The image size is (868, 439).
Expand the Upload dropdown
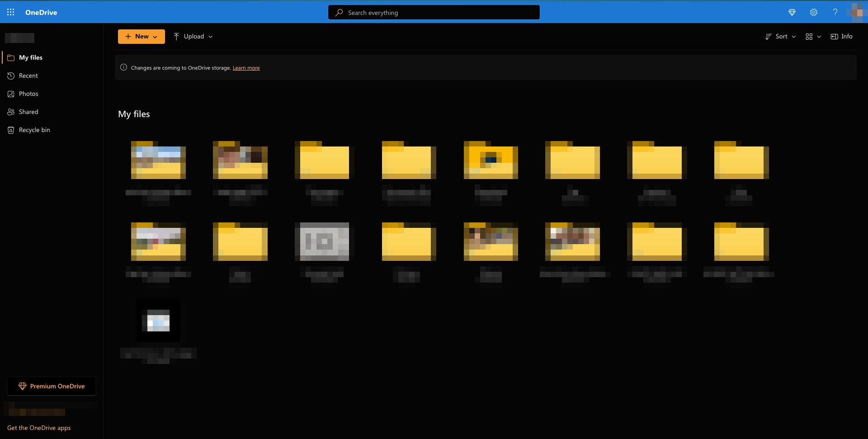(193, 37)
